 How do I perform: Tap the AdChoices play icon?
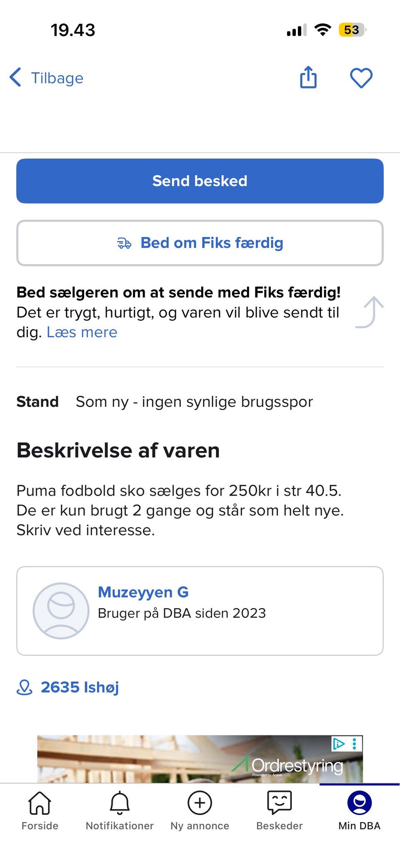338,743
